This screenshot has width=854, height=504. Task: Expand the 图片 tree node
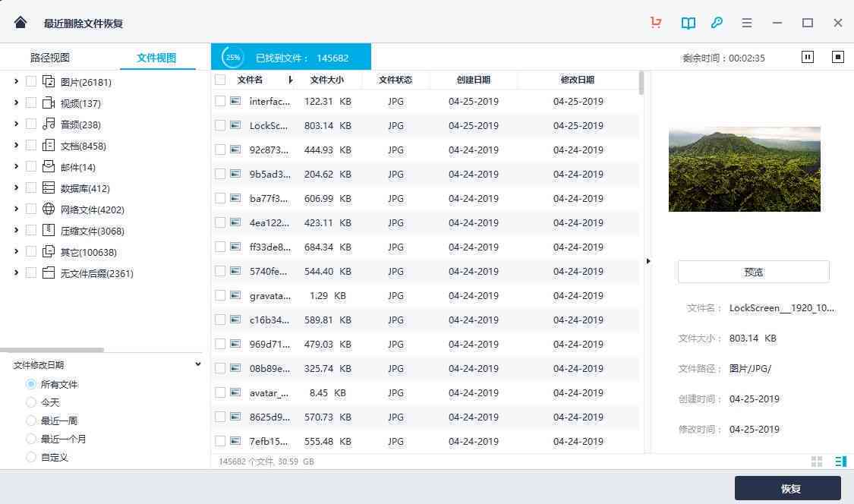tap(16, 81)
